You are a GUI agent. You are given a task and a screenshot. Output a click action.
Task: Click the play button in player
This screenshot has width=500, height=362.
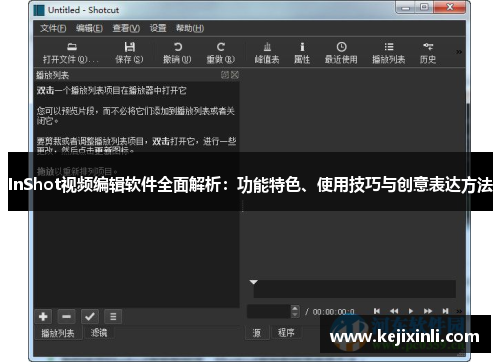(x=411, y=311)
